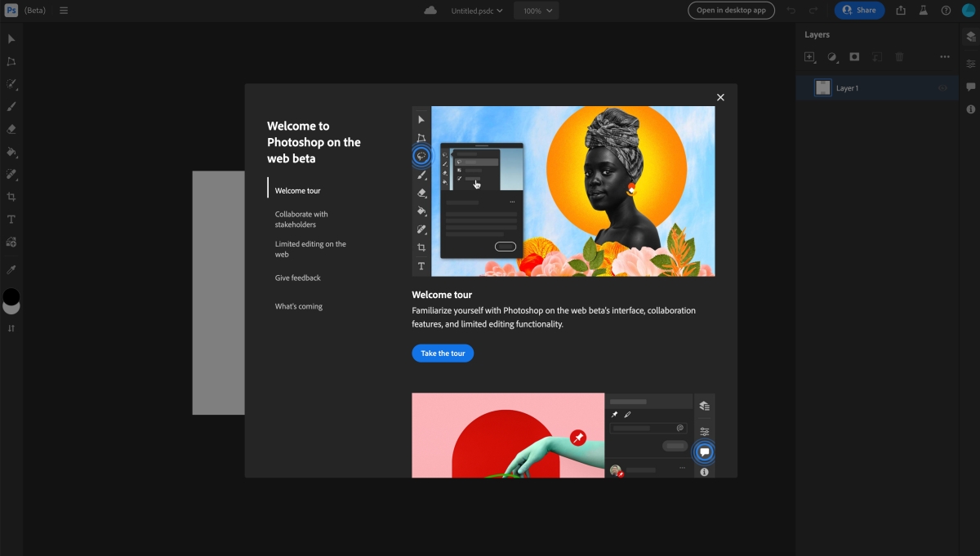The image size is (980, 556).
Task: Click the black foreground color swatch
Action: 11,296
